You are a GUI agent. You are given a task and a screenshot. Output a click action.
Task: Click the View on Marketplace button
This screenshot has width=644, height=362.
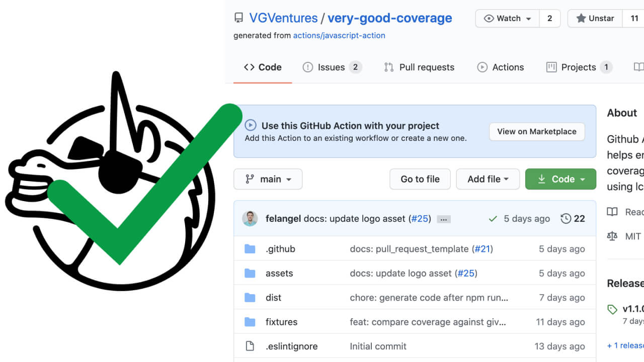(536, 131)
